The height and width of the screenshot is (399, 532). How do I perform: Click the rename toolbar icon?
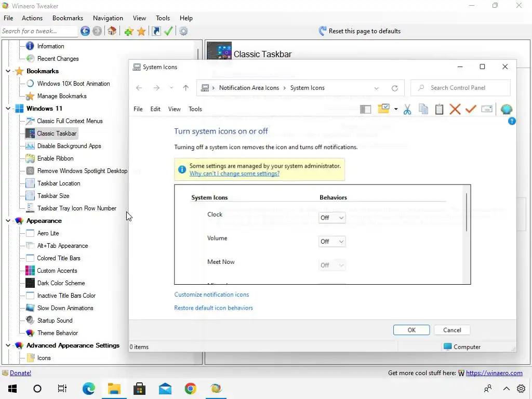click(486, 109)
